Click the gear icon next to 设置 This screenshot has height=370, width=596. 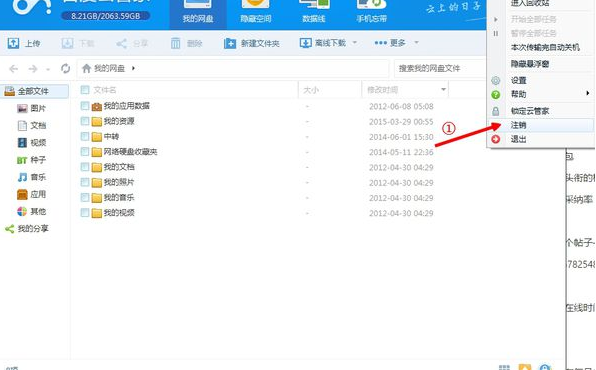(496, 81)
